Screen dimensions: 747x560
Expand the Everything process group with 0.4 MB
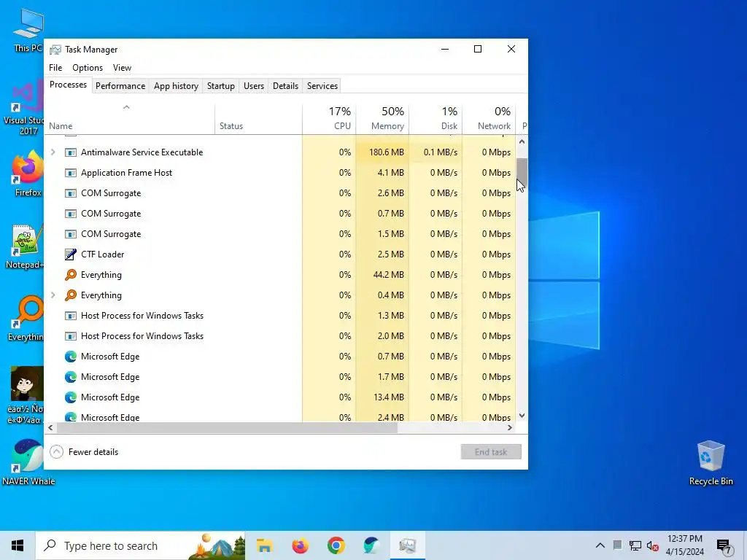tap(53, 295)
